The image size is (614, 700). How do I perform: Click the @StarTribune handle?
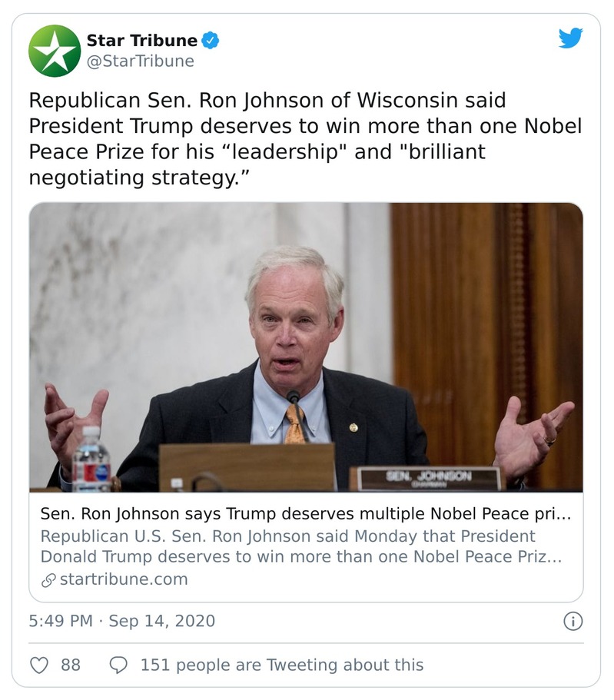pyautogui.click(x=140, y=61)
